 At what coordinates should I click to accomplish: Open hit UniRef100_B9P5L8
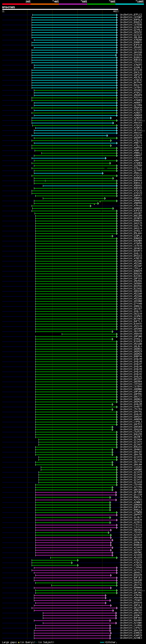click(131, 20)
